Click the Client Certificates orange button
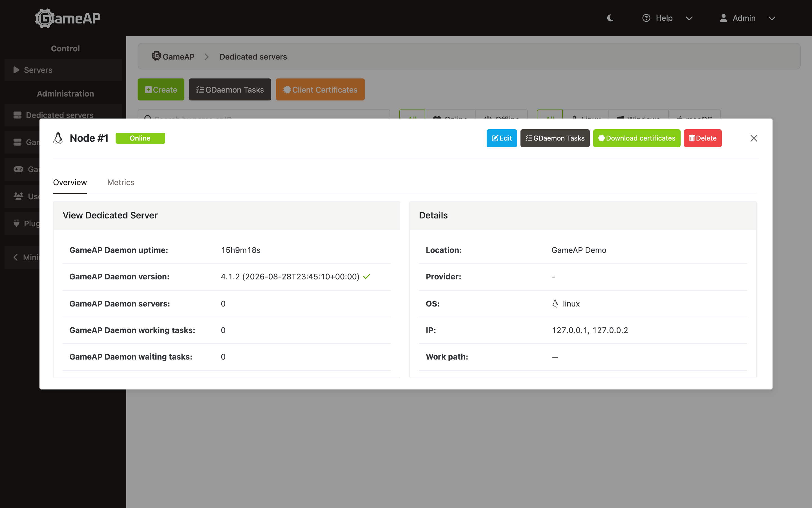 pos(320,89)
